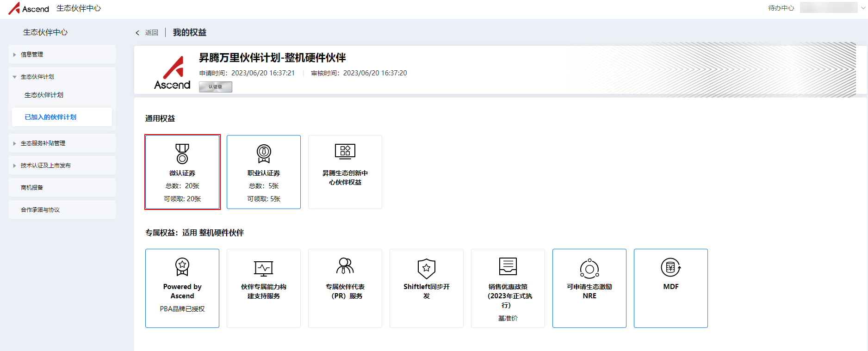Open the account dropdown arrow at top right

(x=863, y=8)
